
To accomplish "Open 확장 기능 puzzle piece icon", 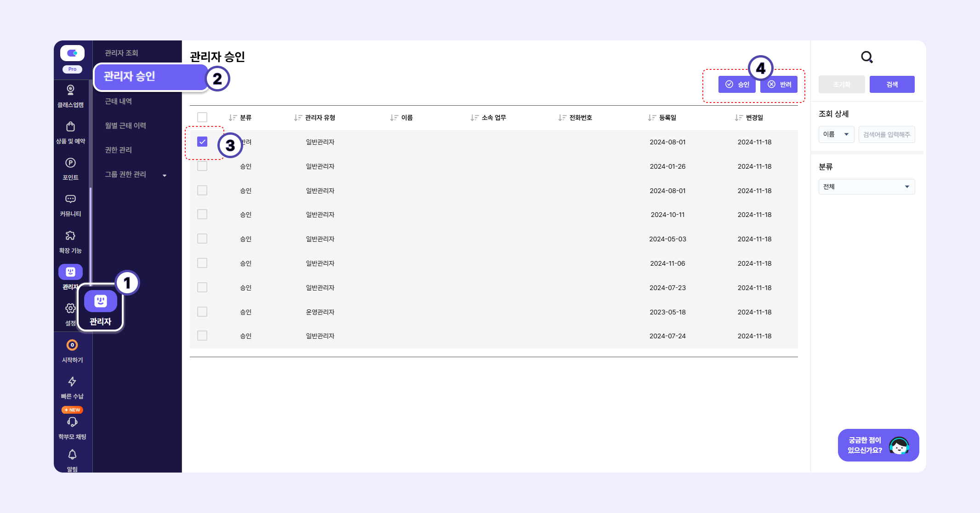I will 70,236.
